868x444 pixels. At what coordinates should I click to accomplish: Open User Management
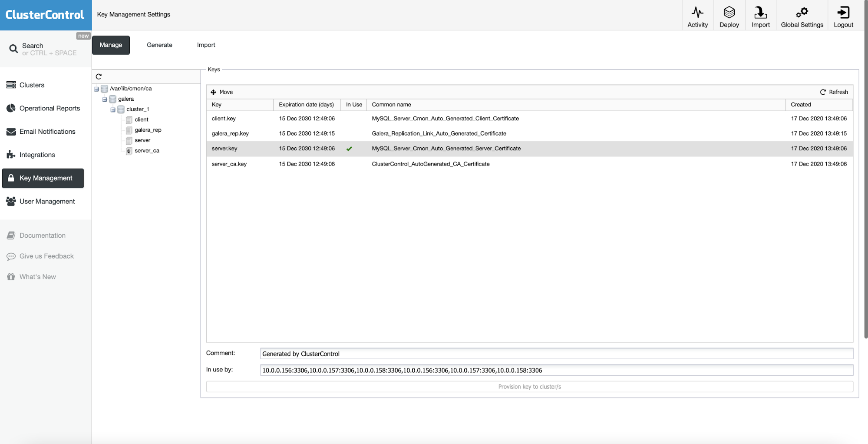point(47,201)
